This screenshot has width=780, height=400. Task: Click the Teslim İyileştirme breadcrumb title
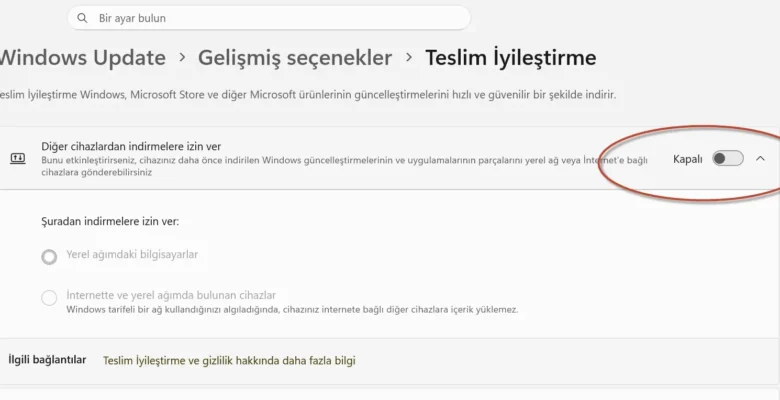click(510, 58)
